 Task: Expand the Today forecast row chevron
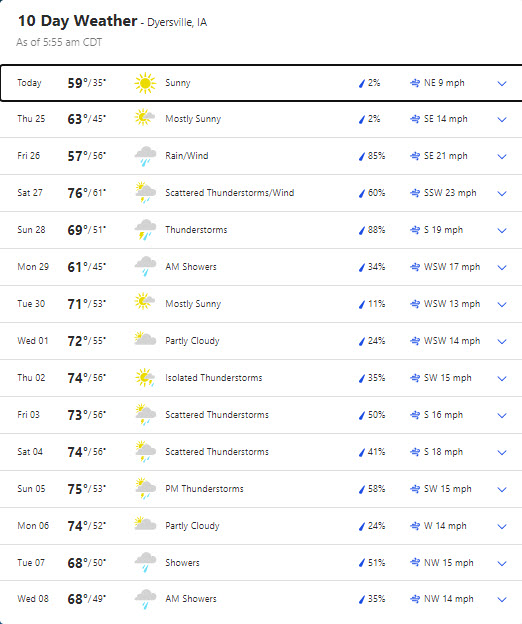pos(502,84)
